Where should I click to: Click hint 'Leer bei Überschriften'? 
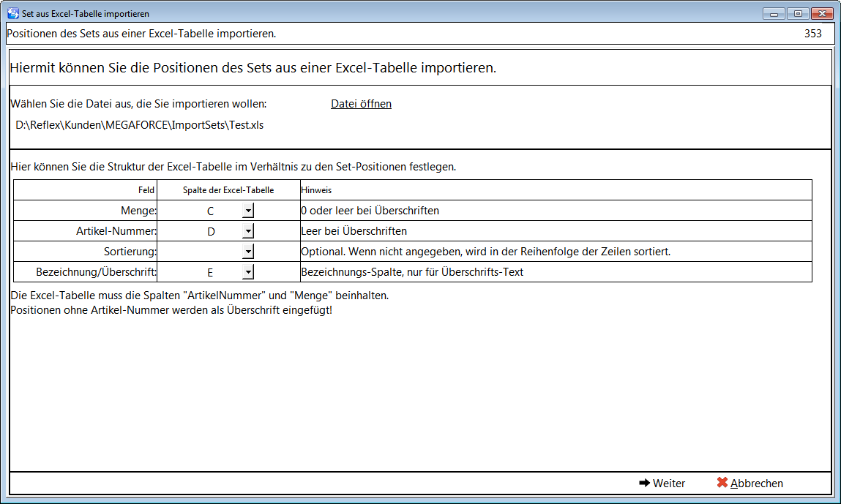(x=354, y=231)
